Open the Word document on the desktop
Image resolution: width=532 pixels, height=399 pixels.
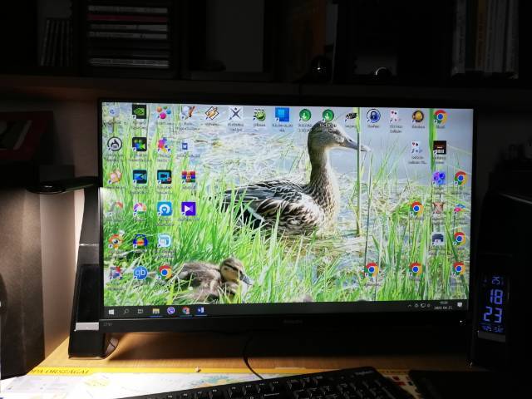point(184,146)
